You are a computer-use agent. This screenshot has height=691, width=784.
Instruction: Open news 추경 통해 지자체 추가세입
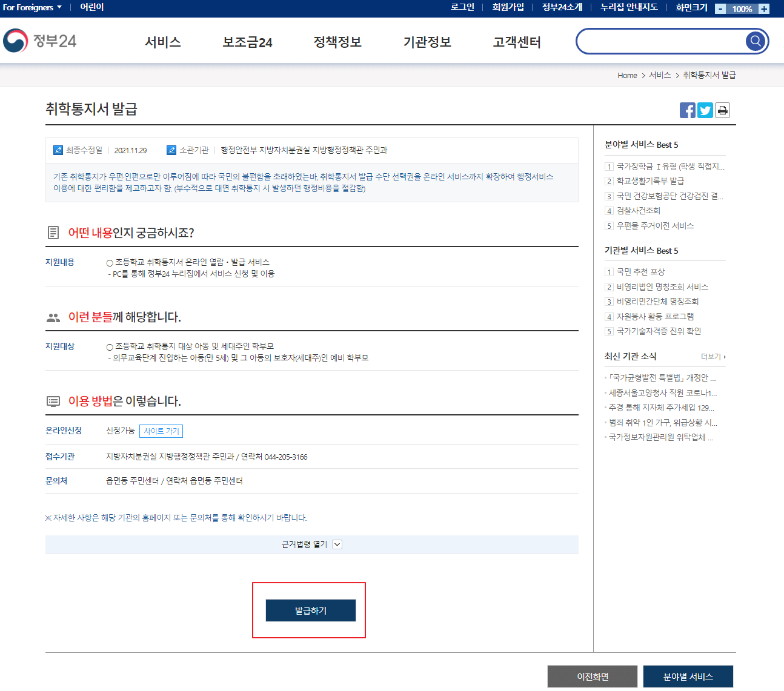click(x=662, y=408)
